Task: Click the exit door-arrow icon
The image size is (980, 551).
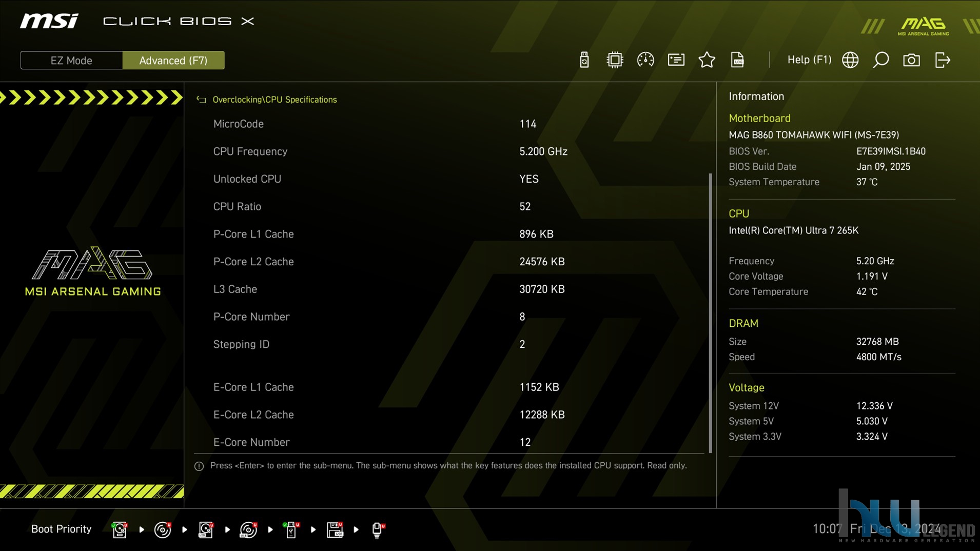Action: pos(943,60)
